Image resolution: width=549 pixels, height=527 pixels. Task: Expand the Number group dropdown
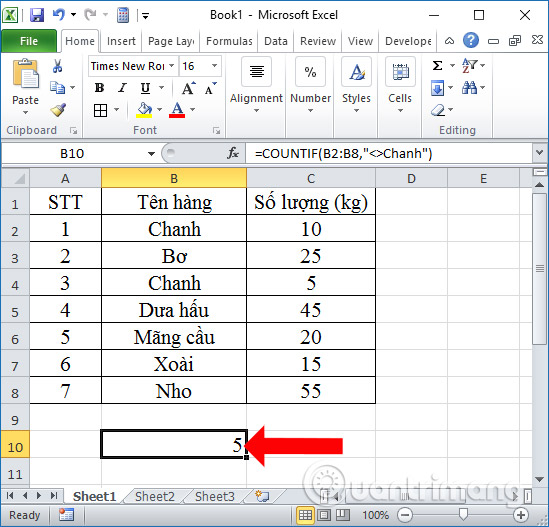coord(310,111)
